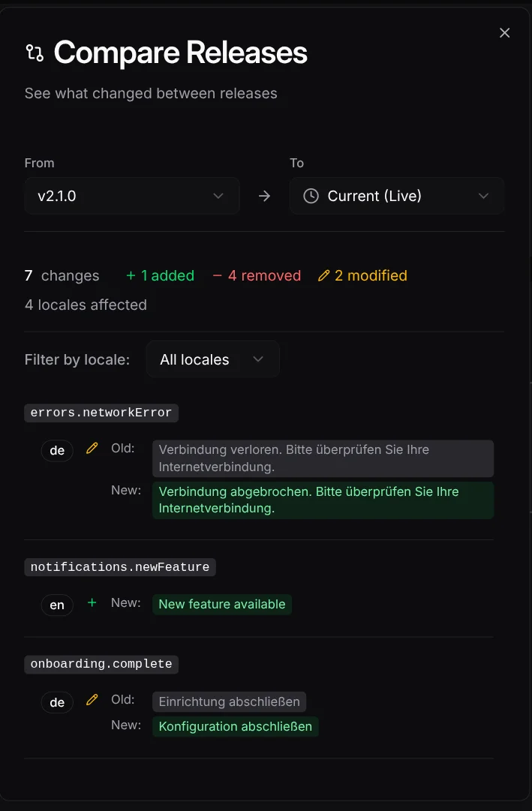The image size is (532, 811).
Task: Click the pencil icon next to de under onboarding.complete
Action: click(x=92, y=698)
